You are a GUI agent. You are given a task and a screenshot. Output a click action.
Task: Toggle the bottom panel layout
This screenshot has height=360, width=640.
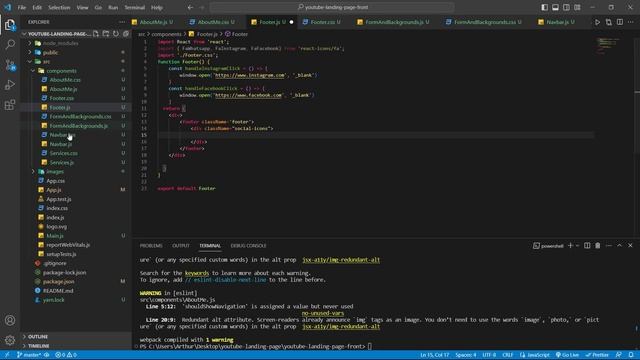pos(556,7)
